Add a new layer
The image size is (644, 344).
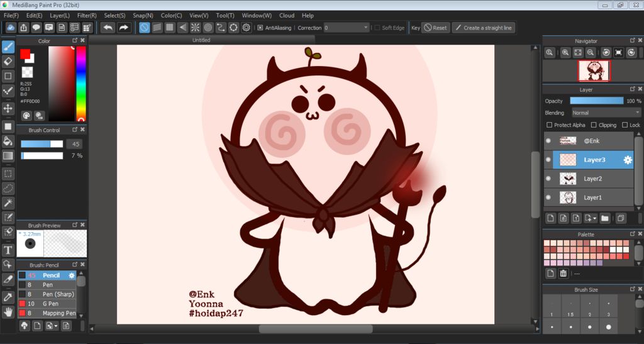[x=551, y=218]
